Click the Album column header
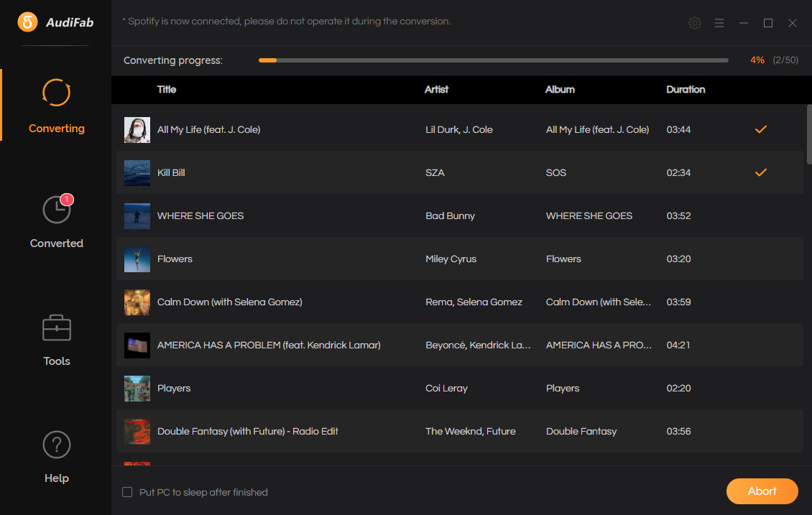Screen dimensions: 812x515 coord(560,90)
